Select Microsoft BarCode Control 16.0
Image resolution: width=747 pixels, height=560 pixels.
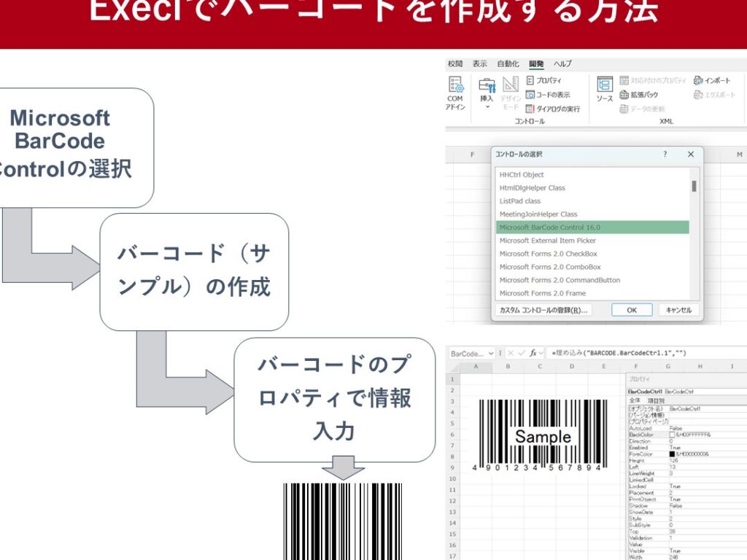[592, 227]
